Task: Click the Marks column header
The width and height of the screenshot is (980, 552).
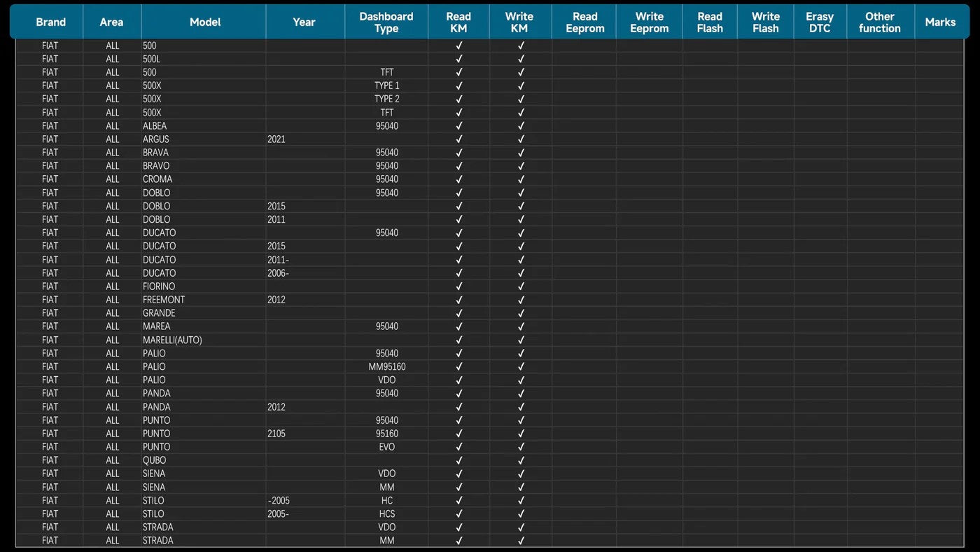Action: click(x=940, y=22)
